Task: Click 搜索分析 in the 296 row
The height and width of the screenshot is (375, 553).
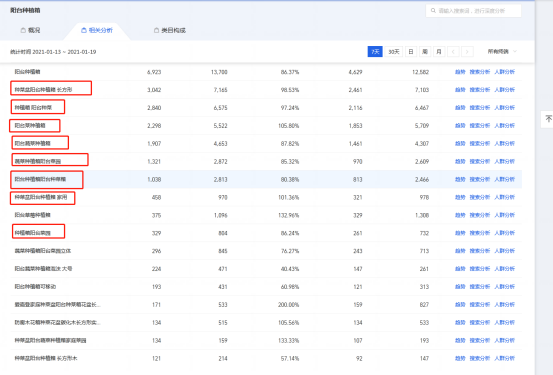Action: [480, 251]
